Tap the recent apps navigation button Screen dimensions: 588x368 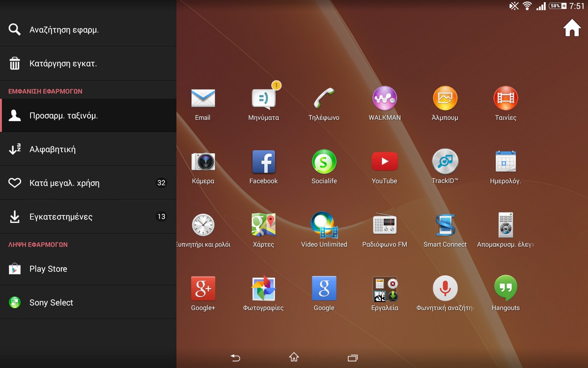353,358
